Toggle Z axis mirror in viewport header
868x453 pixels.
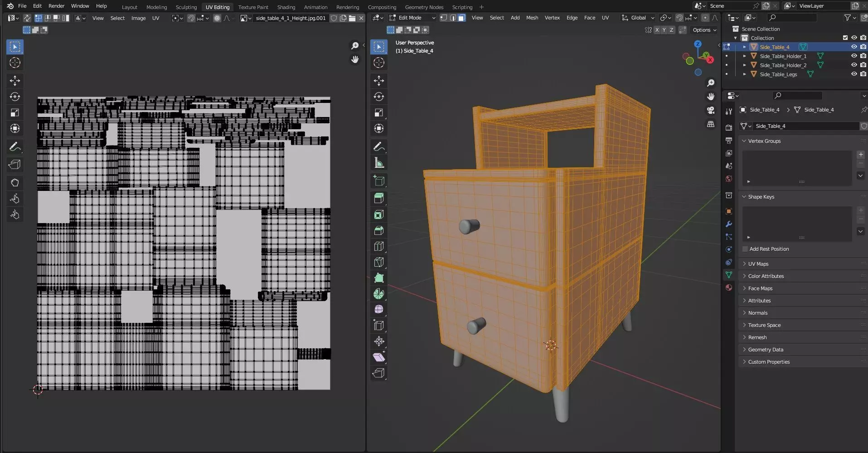click(x=671, y=30)
